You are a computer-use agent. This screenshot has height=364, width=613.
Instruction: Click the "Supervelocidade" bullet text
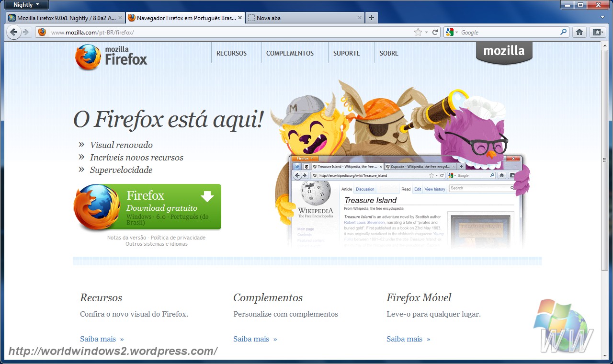[121, 170]
